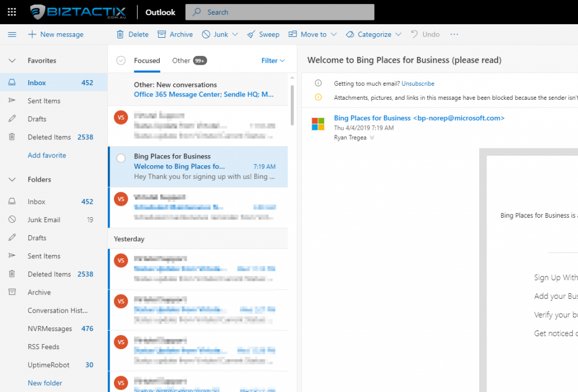Click the Outlook app title

point(160,12)
